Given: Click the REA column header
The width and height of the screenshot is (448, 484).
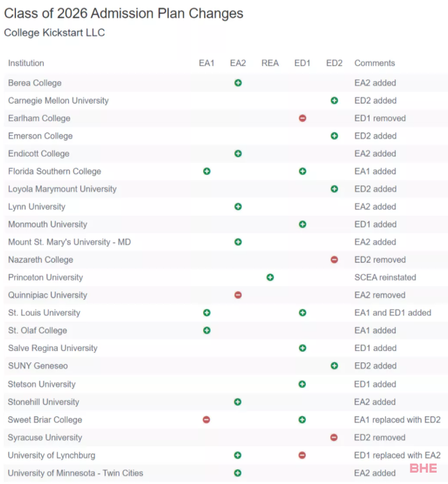Looking at the screenshot, I should (x=270, y=63).
